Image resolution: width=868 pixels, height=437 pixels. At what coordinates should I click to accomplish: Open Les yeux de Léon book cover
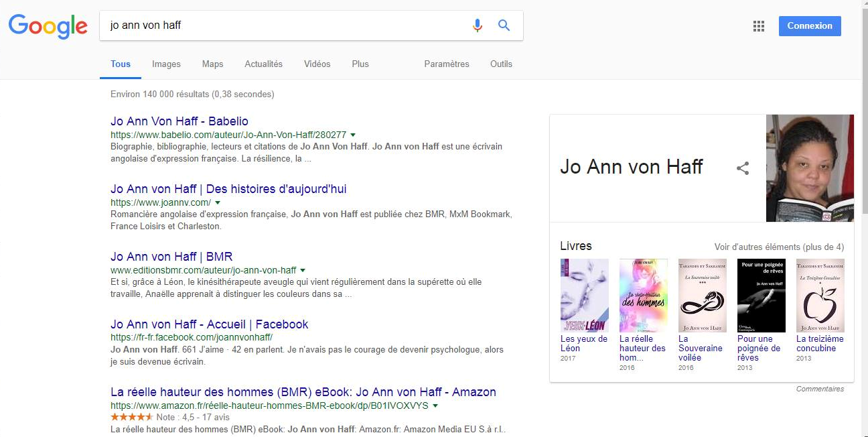point(585,296)
